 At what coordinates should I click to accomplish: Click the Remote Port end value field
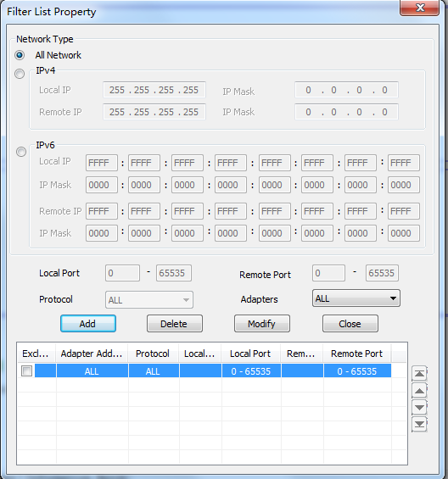[x=382, y=273]
